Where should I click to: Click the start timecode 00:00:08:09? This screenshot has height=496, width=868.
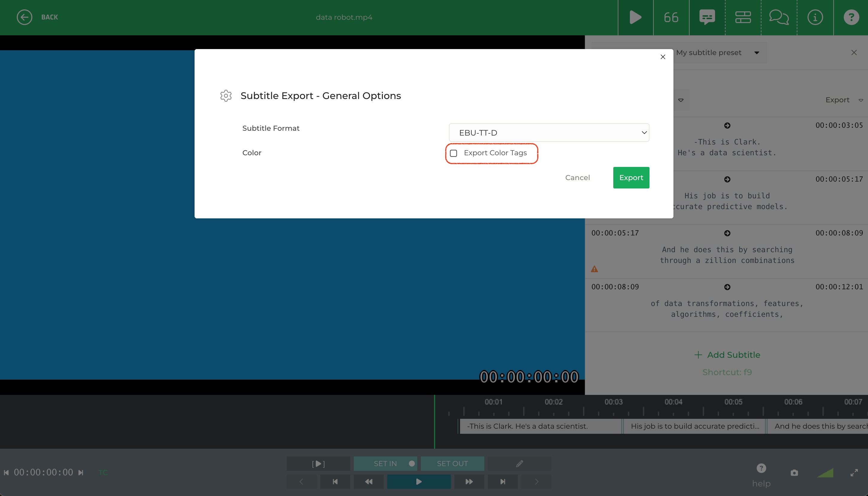[615, 287]
